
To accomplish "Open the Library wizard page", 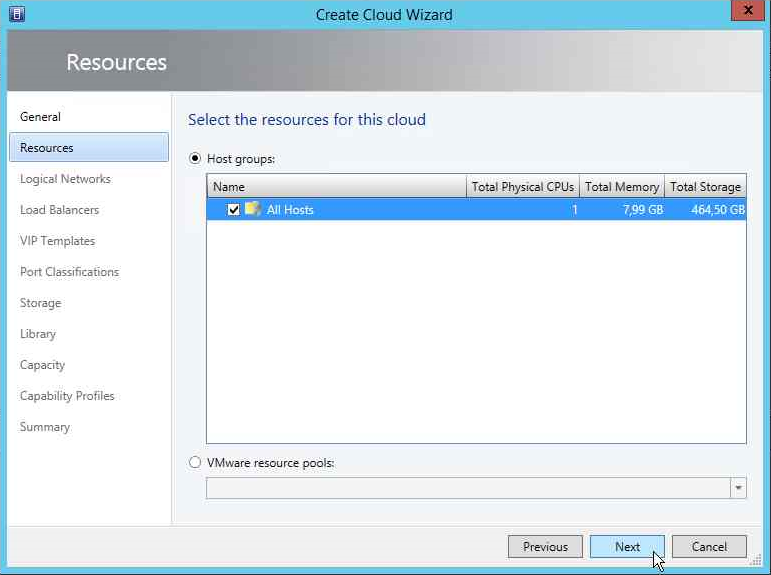I will point(38,334).
